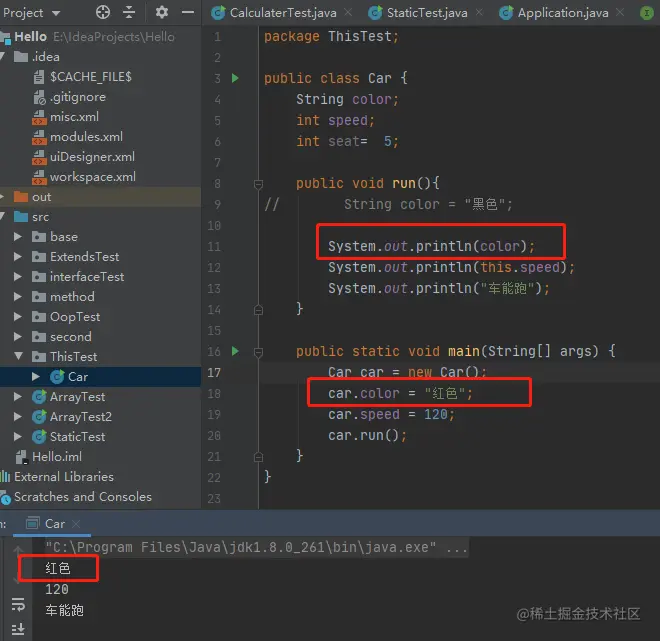Click the locate/select opened file crosshair icon
This screenshot has height=641, width=660.
[x=103, y=12]
